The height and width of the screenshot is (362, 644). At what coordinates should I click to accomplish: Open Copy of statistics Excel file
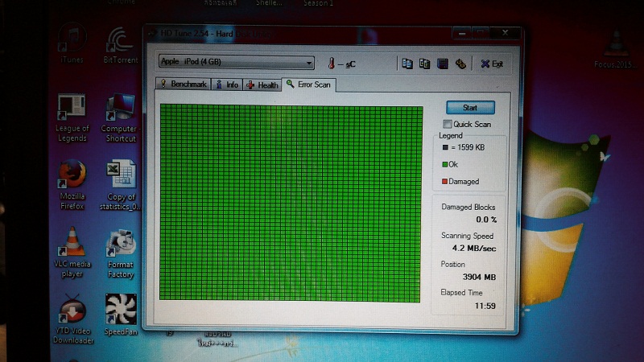[120, 186]
